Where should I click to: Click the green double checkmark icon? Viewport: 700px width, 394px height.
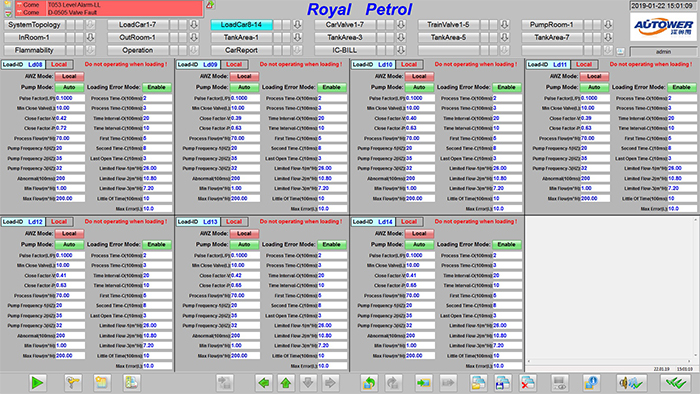click(x=676, y=382)
